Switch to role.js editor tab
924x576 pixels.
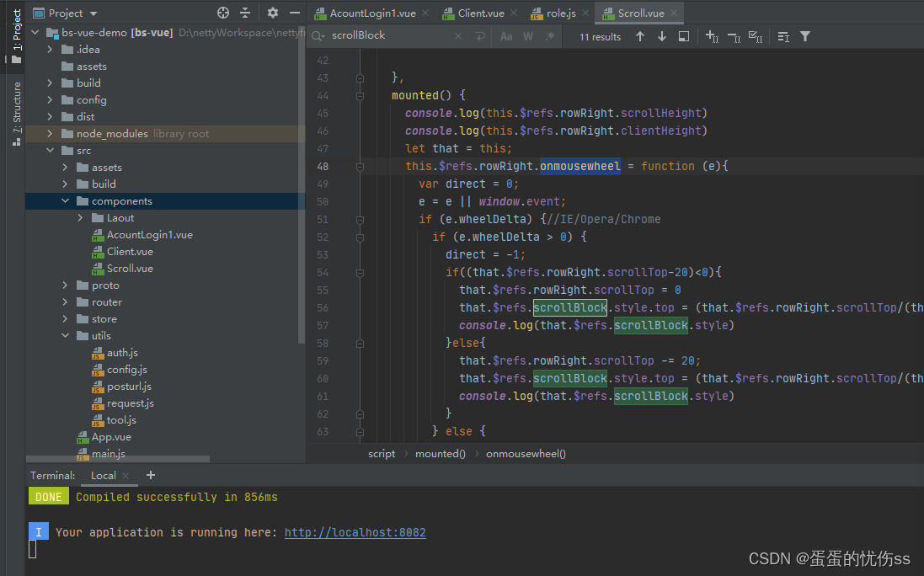click(x=554, y=13)
